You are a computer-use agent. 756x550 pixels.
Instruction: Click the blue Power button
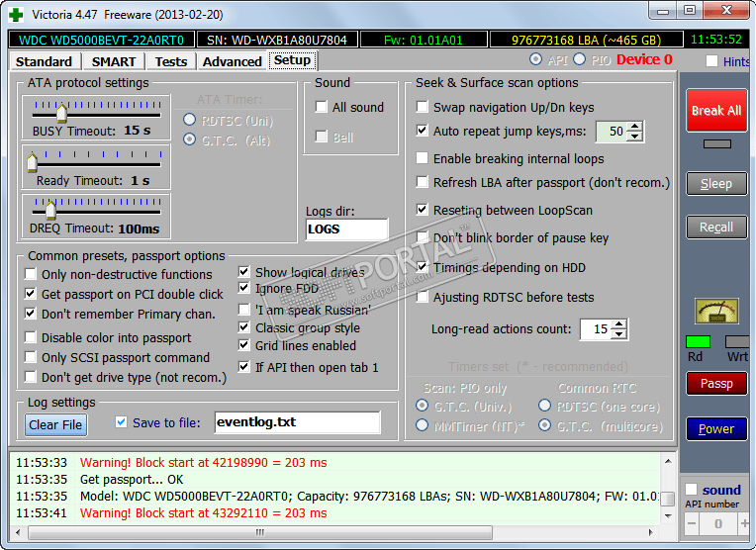(716, 428)
